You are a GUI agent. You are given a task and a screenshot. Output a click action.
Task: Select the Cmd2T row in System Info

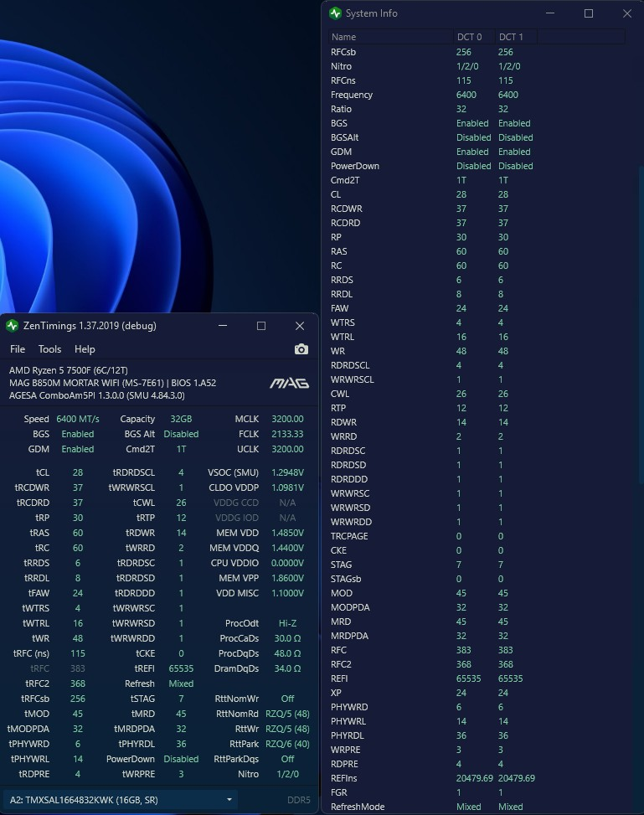point(477,180)
